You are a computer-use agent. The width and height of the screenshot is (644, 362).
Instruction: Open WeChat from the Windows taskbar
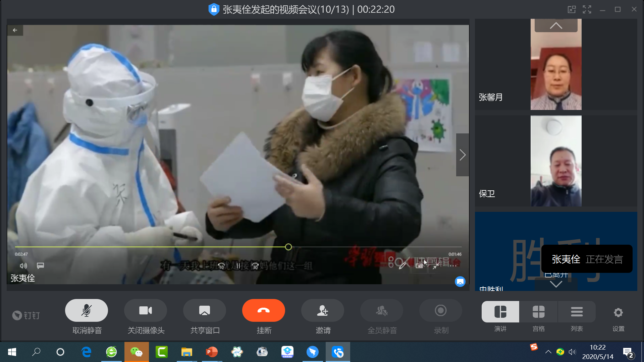click(137, 352)
